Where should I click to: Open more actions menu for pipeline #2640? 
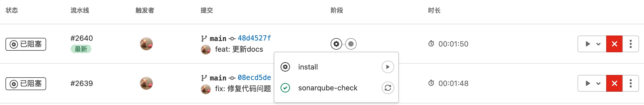coord(631,44)
